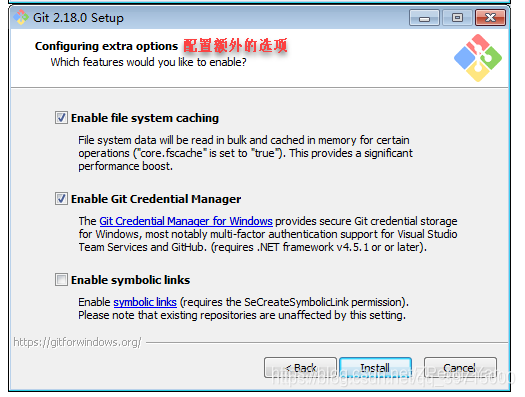This screenshot has height=397, width=525.
Task: Maximize the Git Setup window
Action: click(457, 18)
